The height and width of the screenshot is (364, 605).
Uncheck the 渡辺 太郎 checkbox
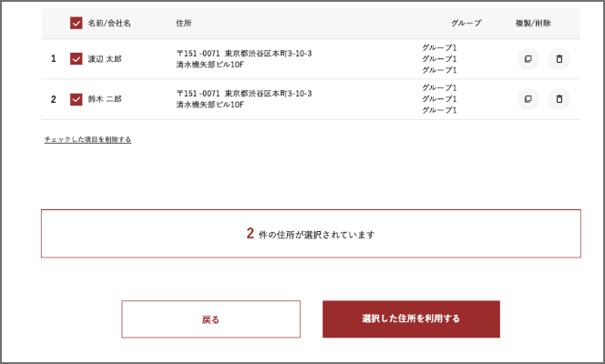(76, 58)
